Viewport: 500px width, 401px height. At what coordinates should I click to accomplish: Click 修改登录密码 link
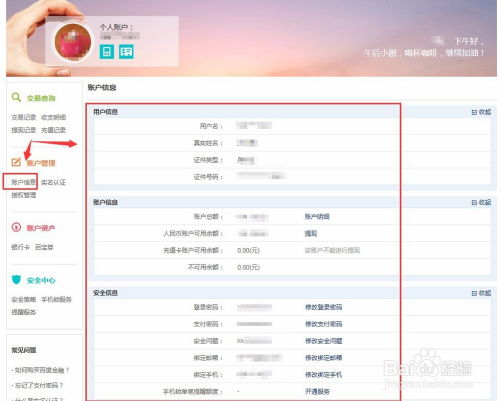tap(324, 307)
